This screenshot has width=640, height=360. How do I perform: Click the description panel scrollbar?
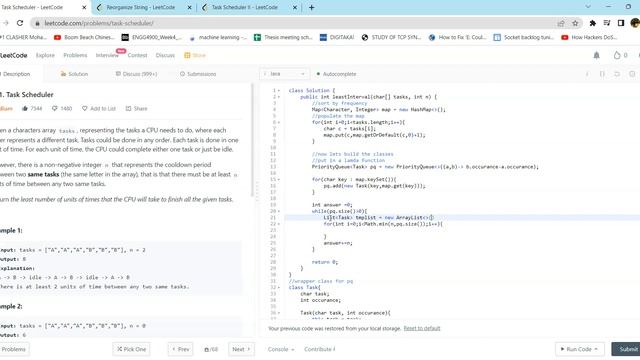tap(252, 140)
